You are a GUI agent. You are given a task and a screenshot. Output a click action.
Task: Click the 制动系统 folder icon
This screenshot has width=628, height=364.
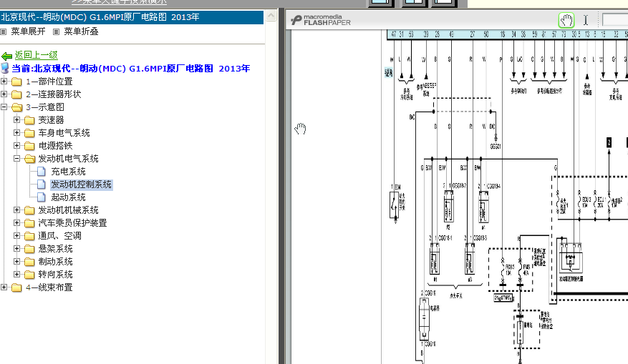click(29, 262)
